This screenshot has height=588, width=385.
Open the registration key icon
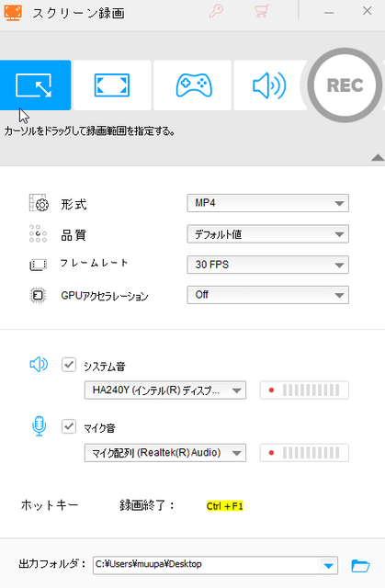click(216, 11)
